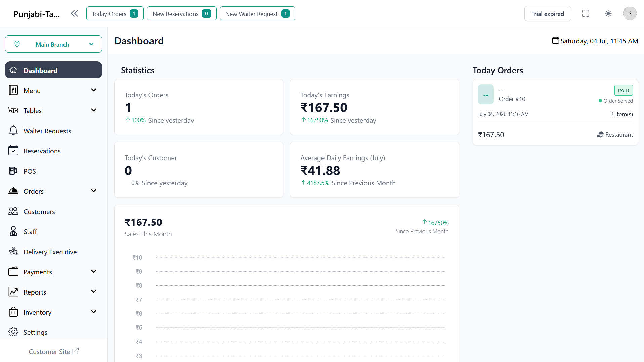Open the user avatar R menu

(630, 13)
